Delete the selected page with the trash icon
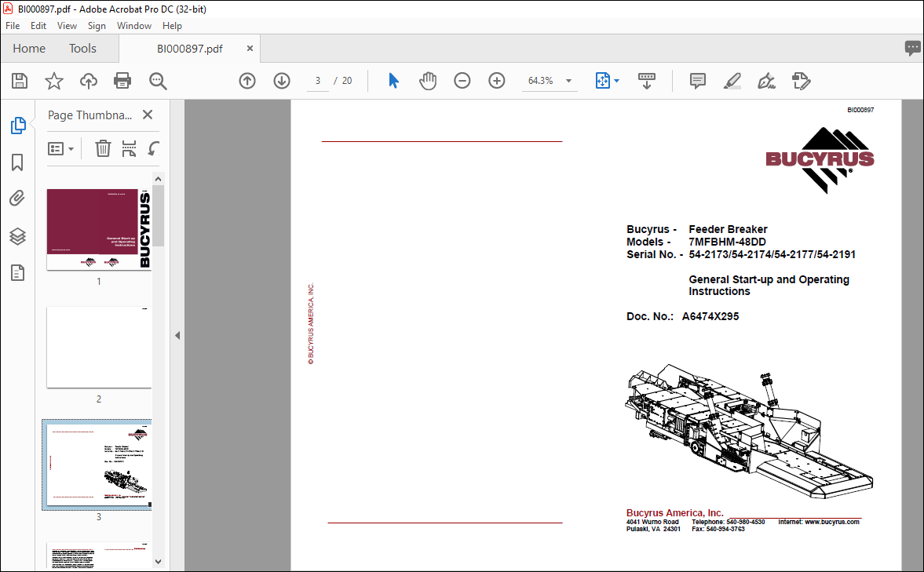Screen dimensions: 924x572 point(103,148)
